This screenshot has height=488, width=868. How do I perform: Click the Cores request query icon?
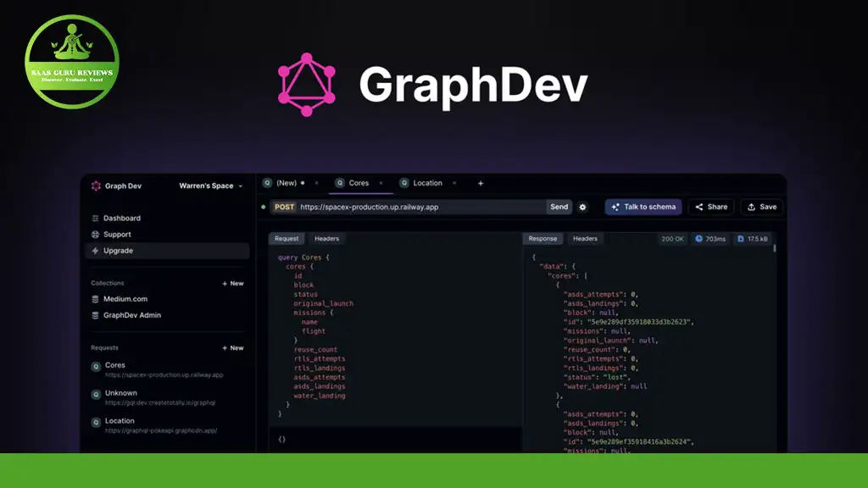coord(96,366)
